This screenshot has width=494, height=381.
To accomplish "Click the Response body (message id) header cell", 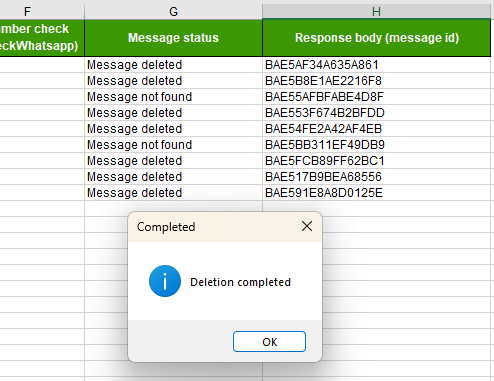I will [377, 38].
